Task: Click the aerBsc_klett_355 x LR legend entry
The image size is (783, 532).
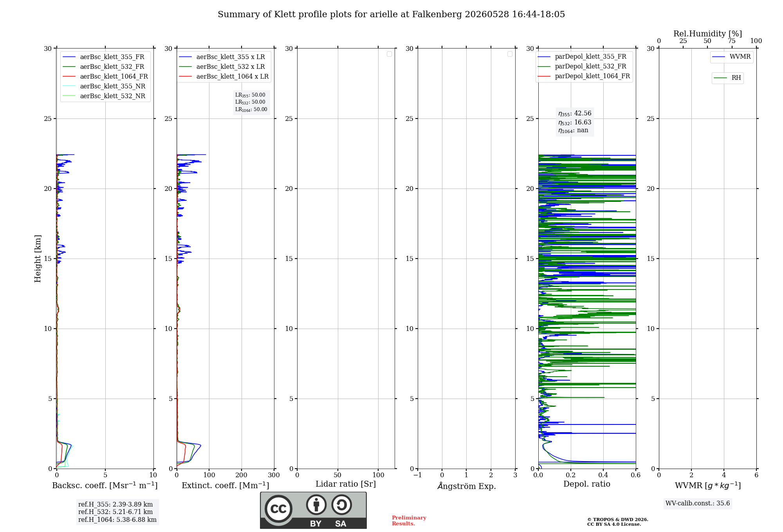Action: pos(222,57)
